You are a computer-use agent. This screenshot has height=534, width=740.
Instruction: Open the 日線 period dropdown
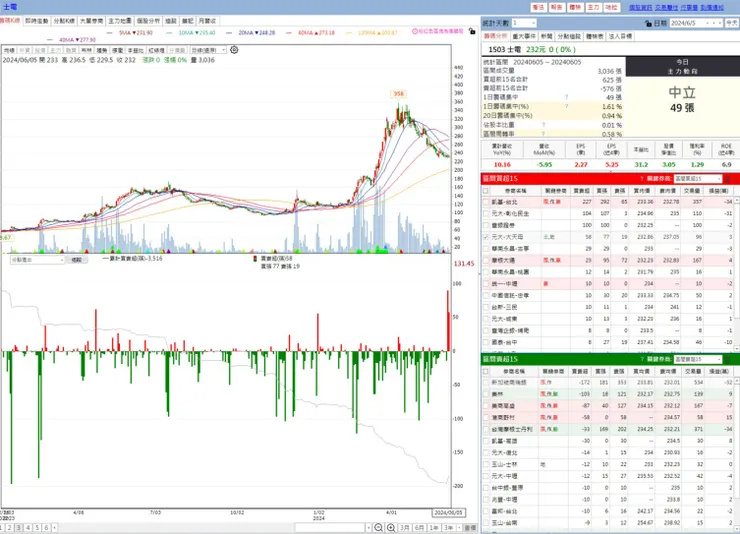pyautogui.click(x=208, y=50)
